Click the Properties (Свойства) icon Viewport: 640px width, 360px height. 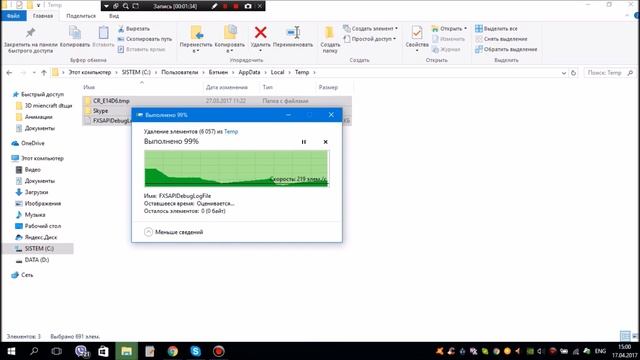(417, 33)
